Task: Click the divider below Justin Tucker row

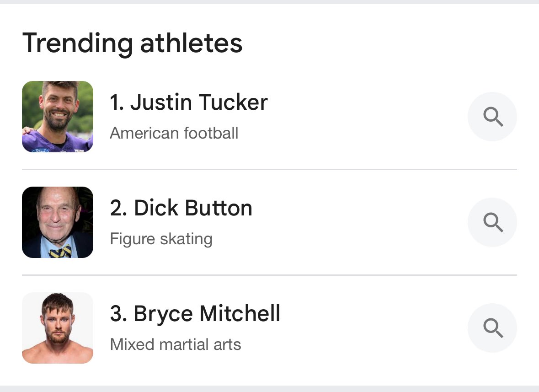Action: [x=270, y=169]
